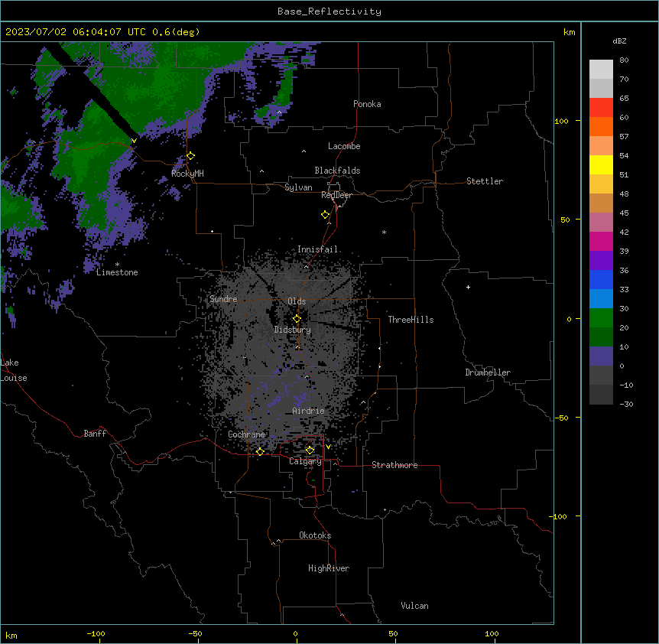The height and width of the screenshot is (644, 659).
Task: Select the yellow diamond marker between Olds and Didsbury
Action: 297,319
